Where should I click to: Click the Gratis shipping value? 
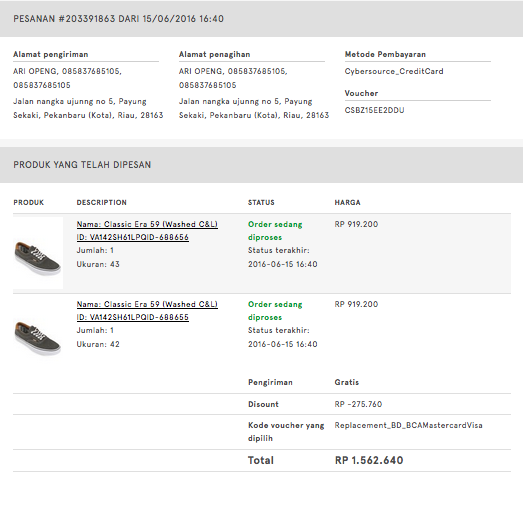pos(347,382)
